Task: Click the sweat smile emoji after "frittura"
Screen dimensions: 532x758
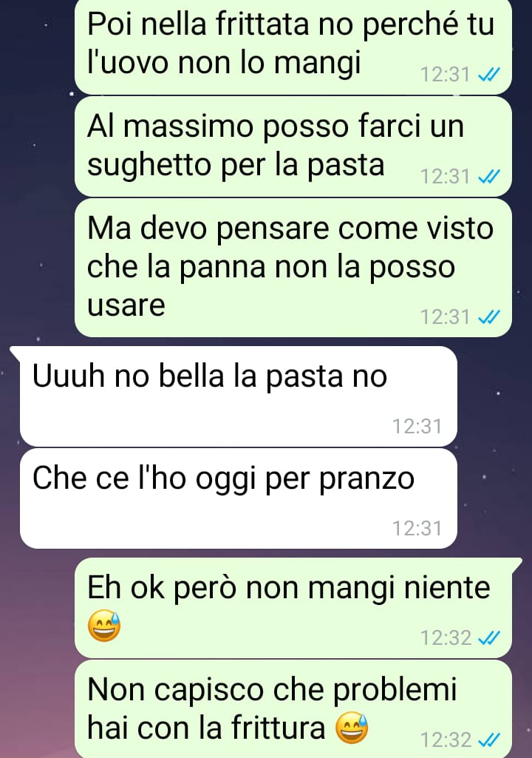Action: (352, 728)
